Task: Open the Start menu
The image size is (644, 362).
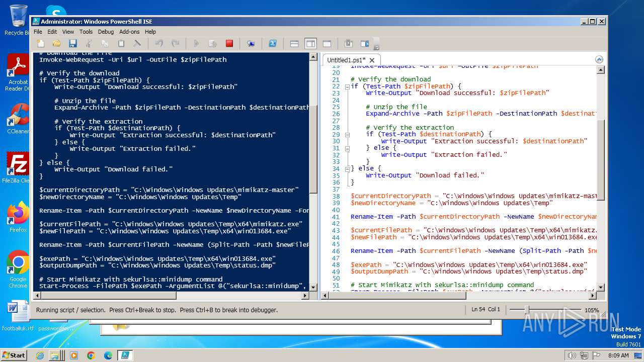Action: point(14,355)
